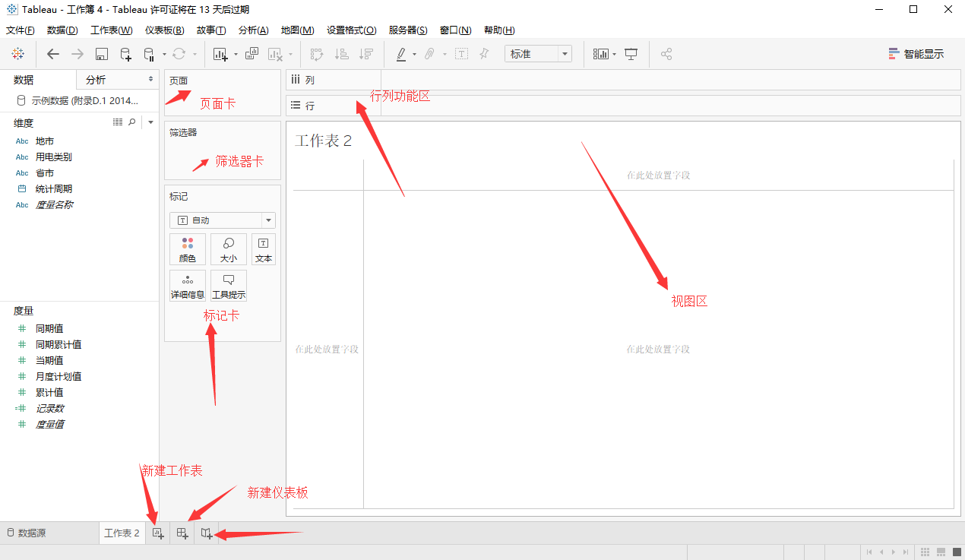Screen dimensions: 965x560
Task: Select 统计周期 date field
Action: coord(54,189)
